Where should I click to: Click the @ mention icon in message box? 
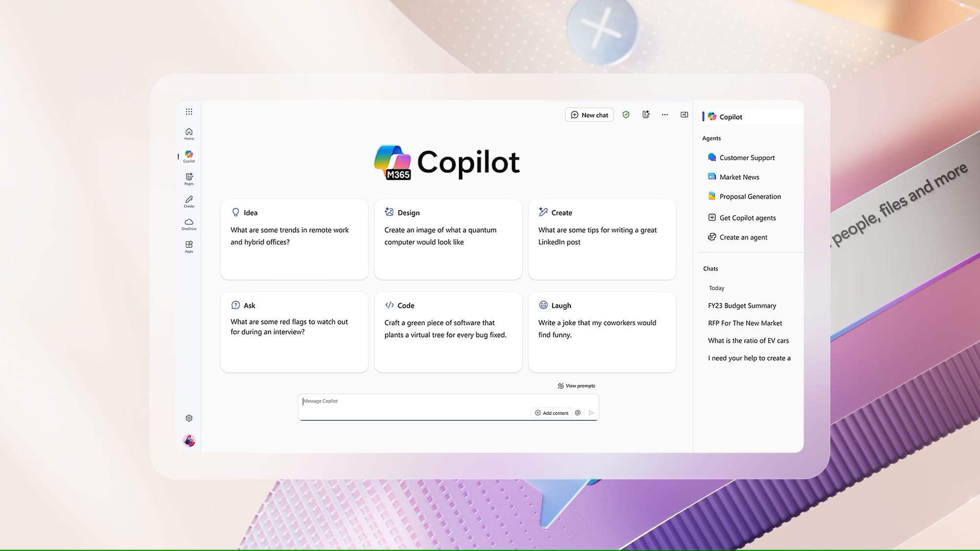[x=578, y=413]
